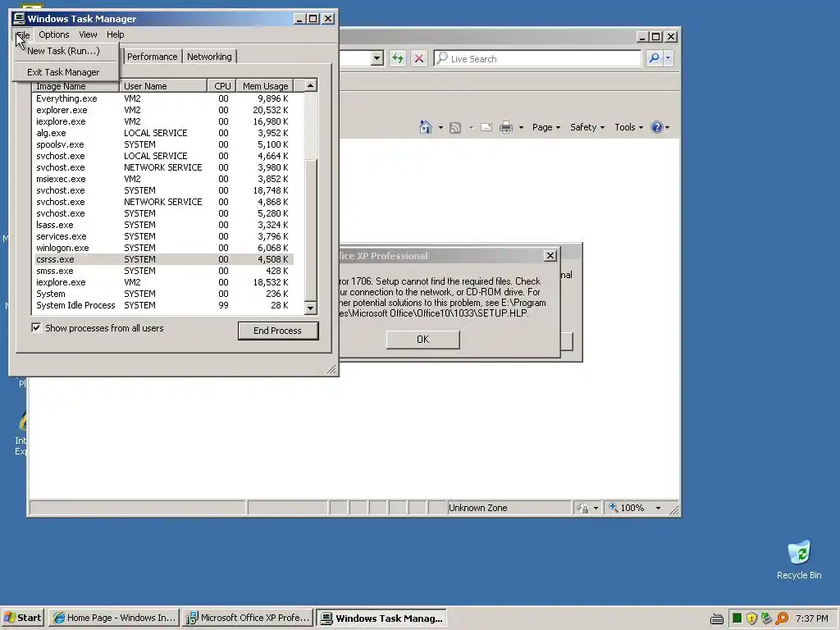The width and height of the screenshot is (840, 630).
Task: Click Windows Task Manager taskbar button
Action: click(x=381, y=618)
